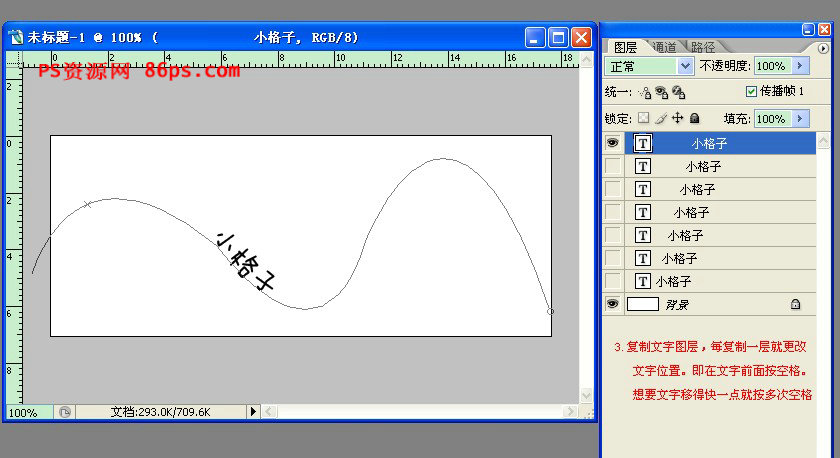
Task: Click the zoom percentage field in status bar
Action: click(29, 412)
